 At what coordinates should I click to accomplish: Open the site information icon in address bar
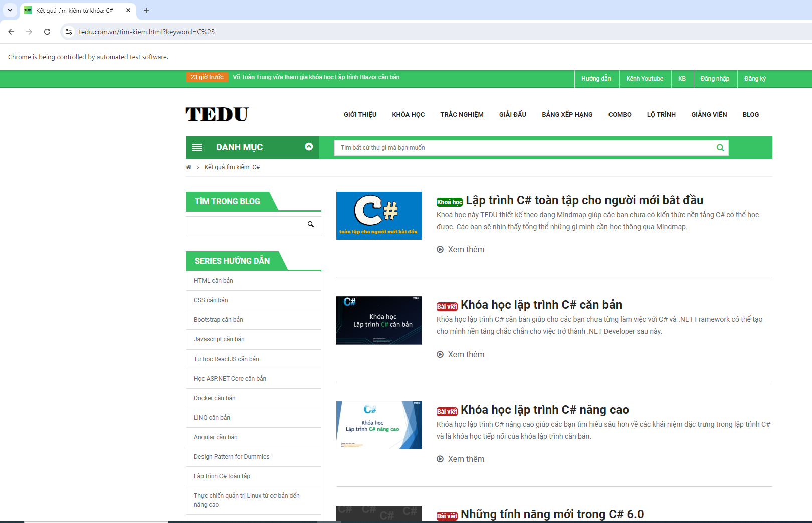[69, 32]
